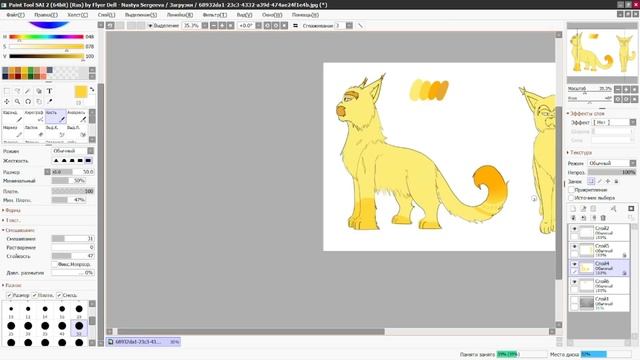Image resolution: width=640 pixels, height=360 pixels.
Task: Click the saturation S slider bar
Action: pyautogui.click(x=47, y=47)
